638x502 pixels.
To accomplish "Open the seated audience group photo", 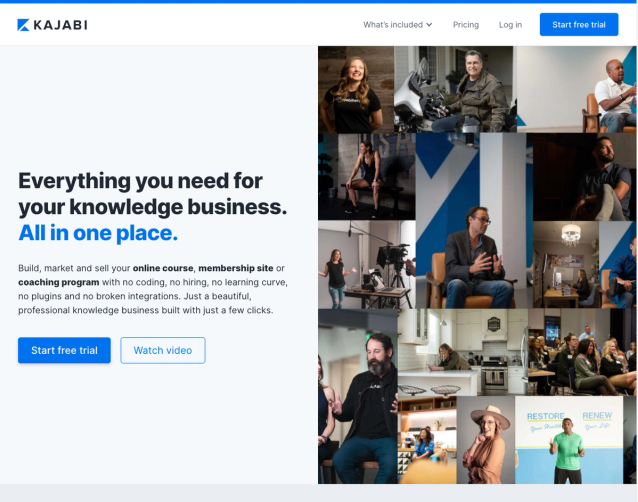I will coord(582,352).
